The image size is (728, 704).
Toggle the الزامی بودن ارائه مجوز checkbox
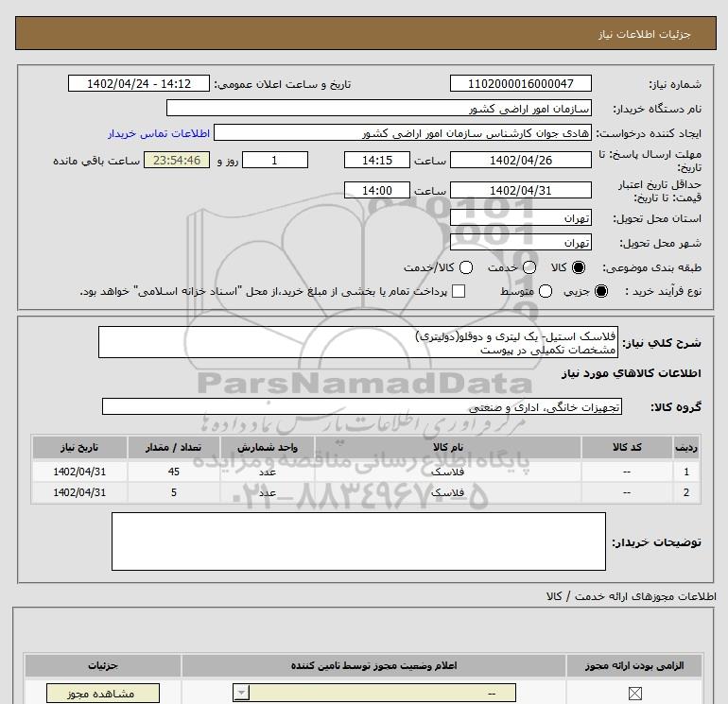[x=634, y=694]
